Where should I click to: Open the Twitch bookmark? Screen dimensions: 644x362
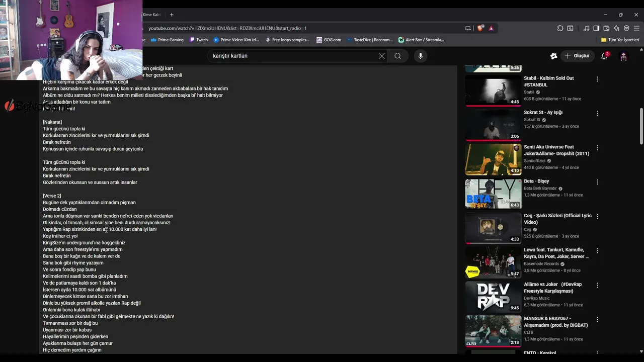199,40
